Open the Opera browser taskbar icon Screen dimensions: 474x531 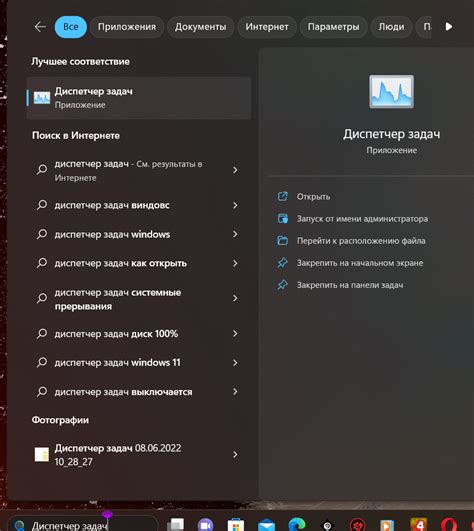pos(449,525)
